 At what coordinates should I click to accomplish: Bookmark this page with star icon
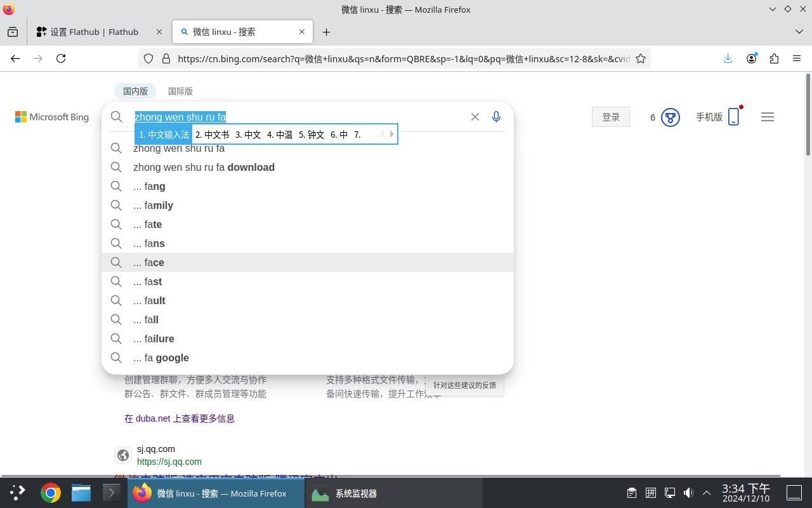pyautogui.click(x=641, y=58)
